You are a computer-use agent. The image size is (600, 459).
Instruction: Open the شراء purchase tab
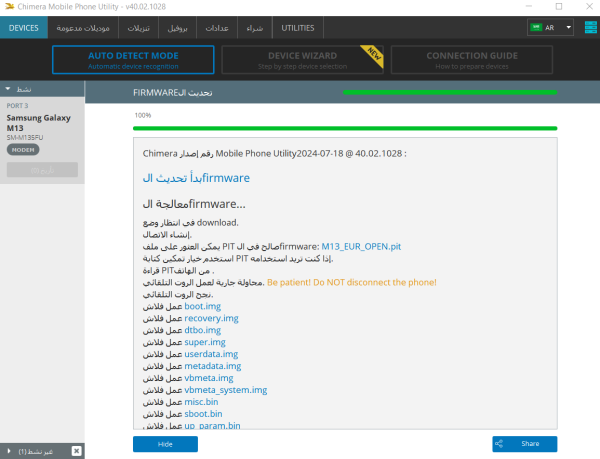(x=255, y=28)
